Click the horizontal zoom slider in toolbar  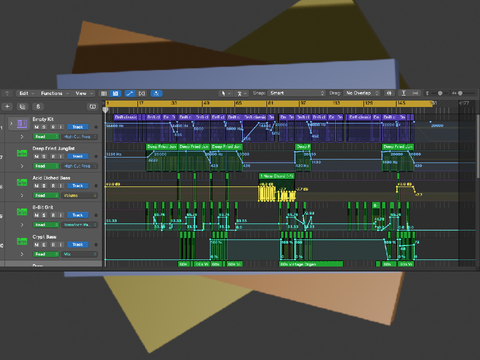pos(465,93)
